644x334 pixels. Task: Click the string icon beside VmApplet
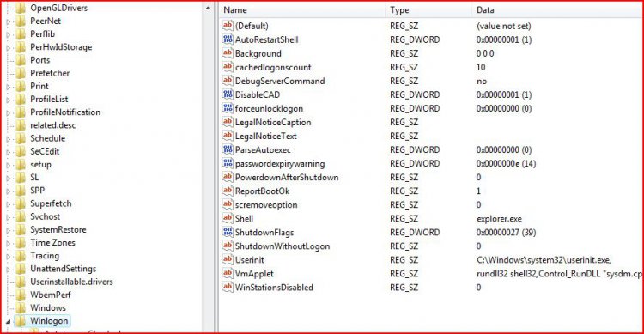(x=228, y=273)
